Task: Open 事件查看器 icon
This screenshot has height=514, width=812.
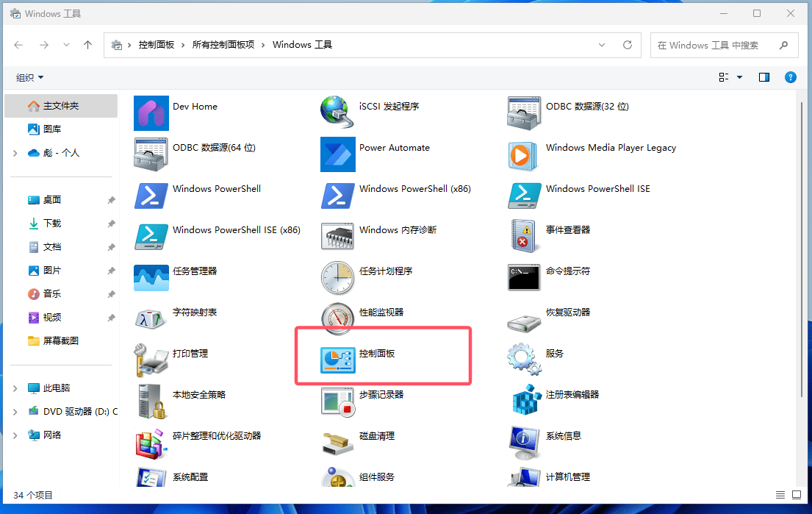Action: [x=524, y=236]
